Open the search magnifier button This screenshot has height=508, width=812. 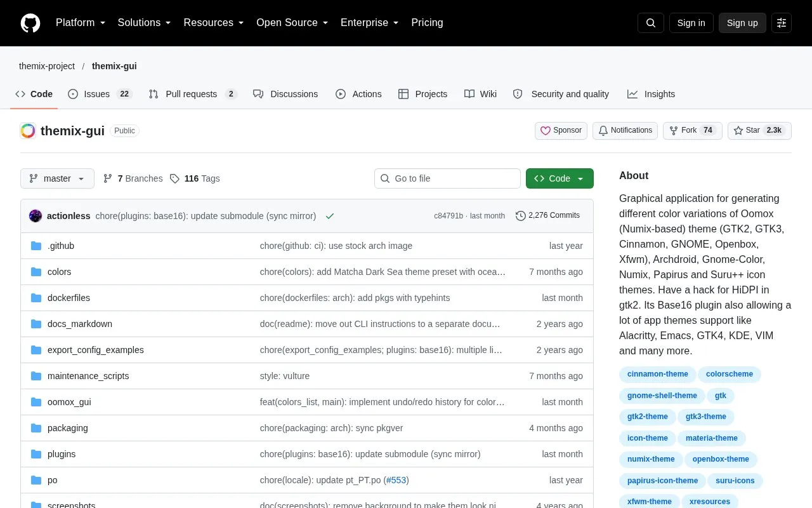[x=651, y=23]
